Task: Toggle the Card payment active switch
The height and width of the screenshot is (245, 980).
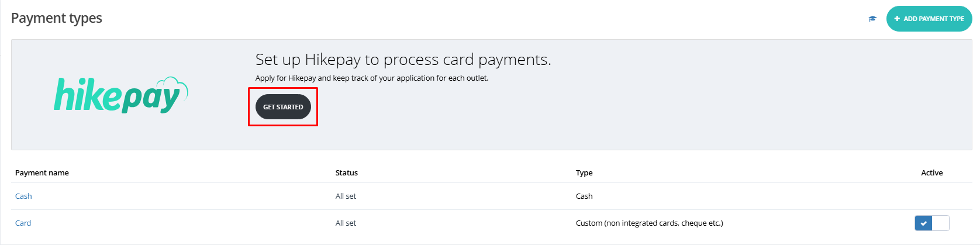Action: [x=931, y=223]
